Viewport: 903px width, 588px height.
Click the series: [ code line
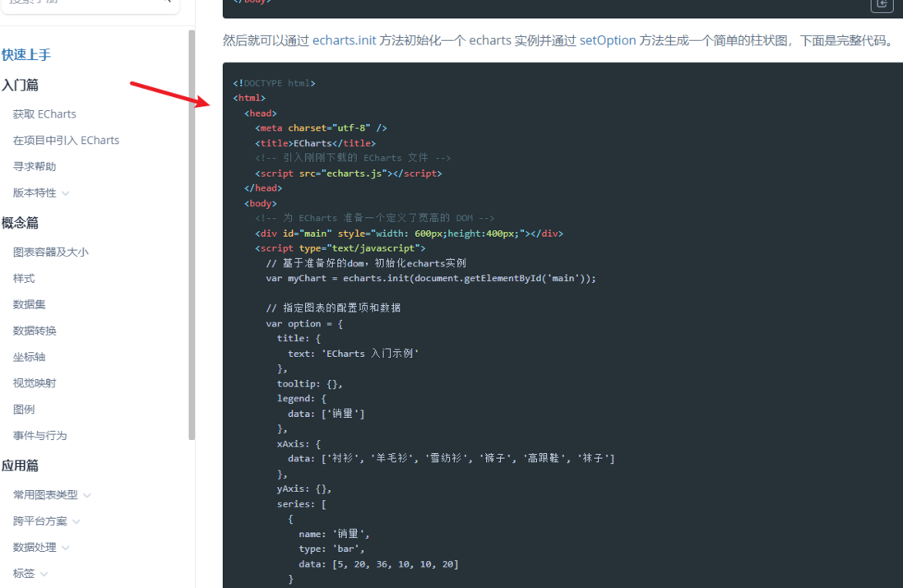click(301, 504)
